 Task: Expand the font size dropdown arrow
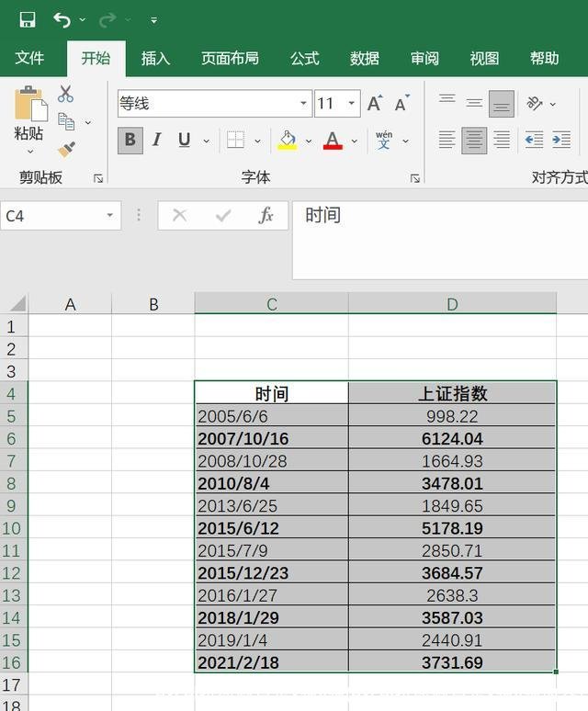(351, 104)
